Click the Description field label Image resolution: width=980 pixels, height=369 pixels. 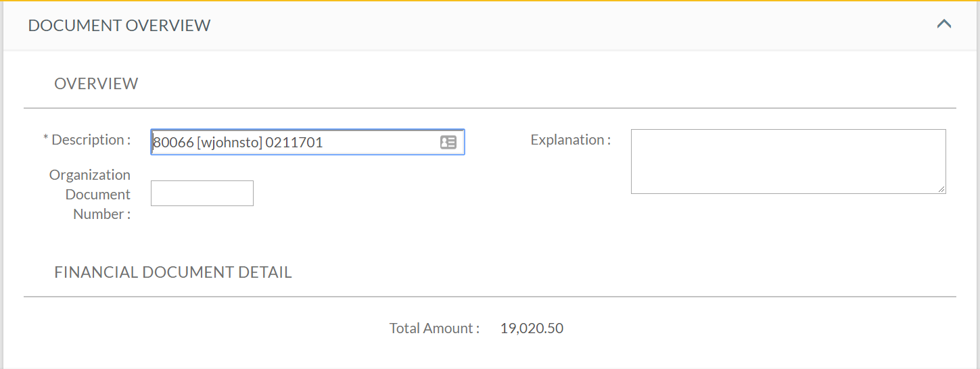click(91, 140)
